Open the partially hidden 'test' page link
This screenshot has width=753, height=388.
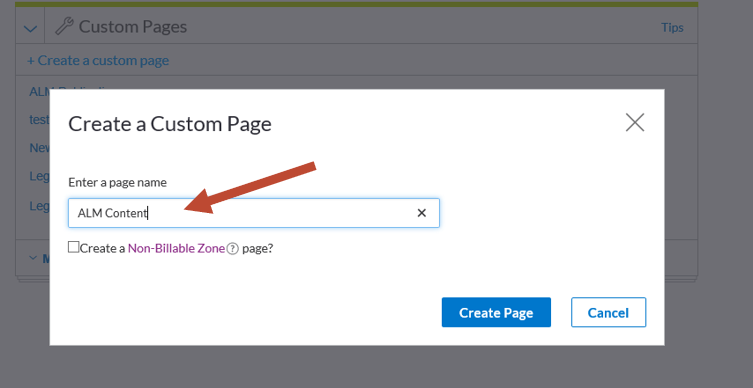39,120
